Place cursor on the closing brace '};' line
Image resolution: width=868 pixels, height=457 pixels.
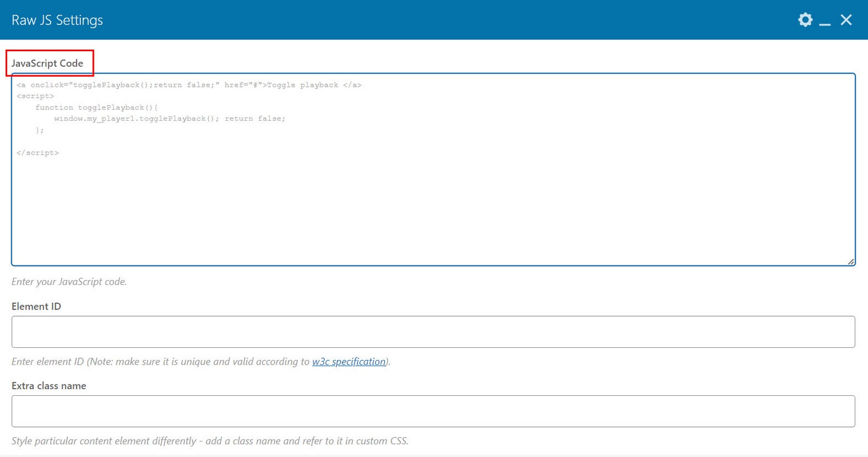click(40, 130)
